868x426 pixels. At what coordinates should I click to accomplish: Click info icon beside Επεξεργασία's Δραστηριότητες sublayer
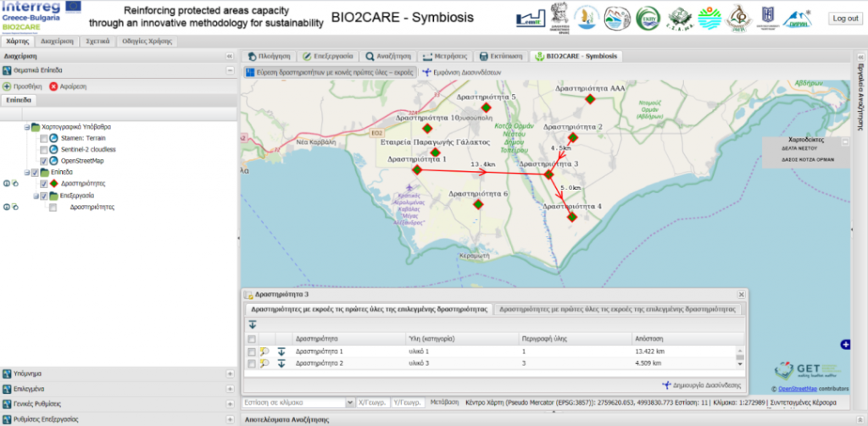click(x=7, y=207)
